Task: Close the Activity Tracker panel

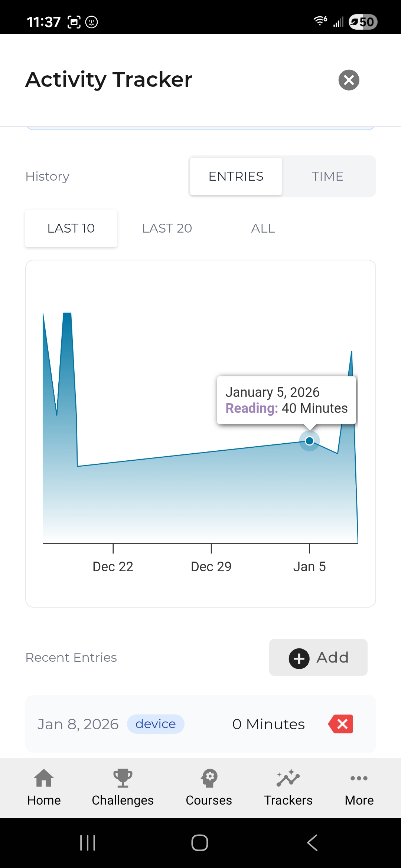Action: pos(349,80)
